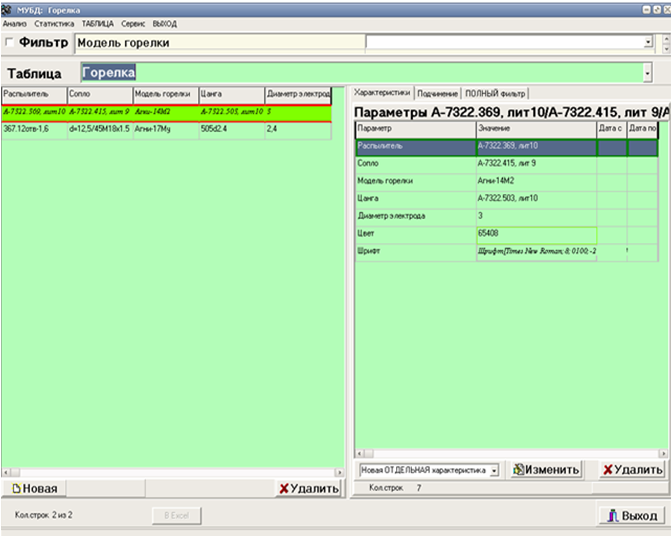Expand the Таблица Горелка dropdown

pos(647,73)
